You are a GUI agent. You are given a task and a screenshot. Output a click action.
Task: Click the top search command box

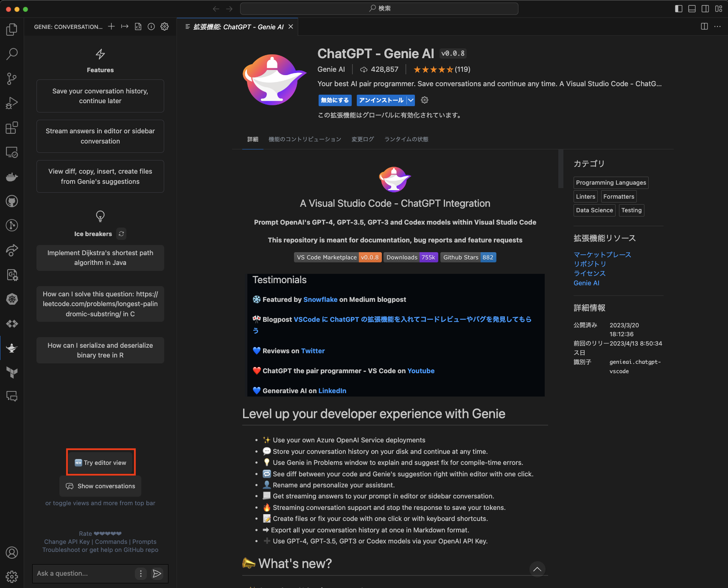(x=379, y=8)
